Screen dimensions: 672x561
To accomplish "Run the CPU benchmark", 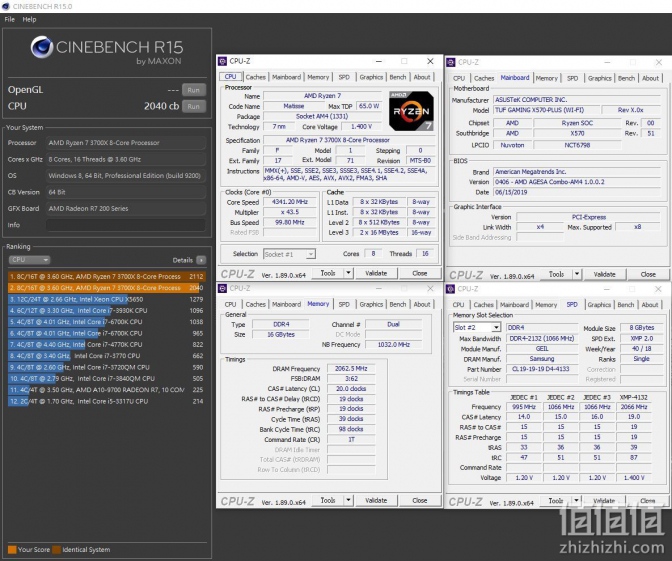I will point(193,106).
